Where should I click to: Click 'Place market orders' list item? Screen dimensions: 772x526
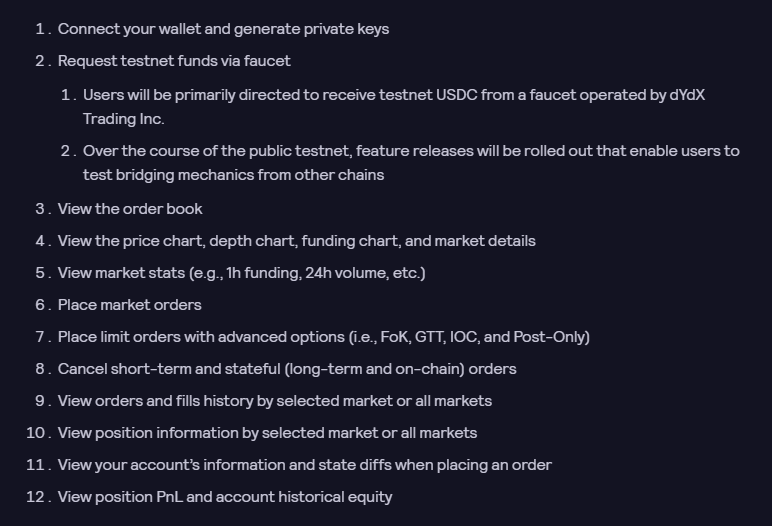[129, 305]
